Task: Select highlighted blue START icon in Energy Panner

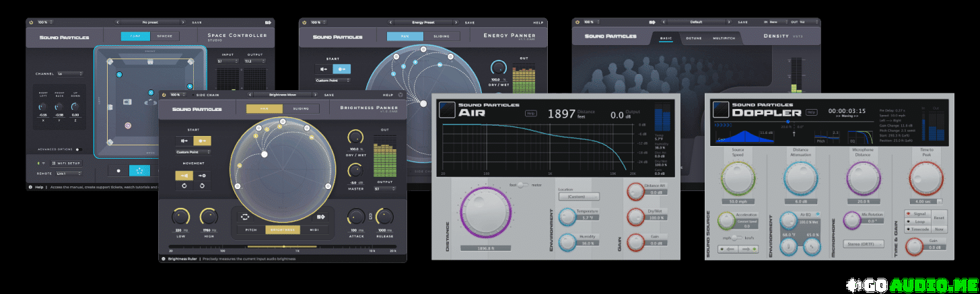Action: coord(343,68)
